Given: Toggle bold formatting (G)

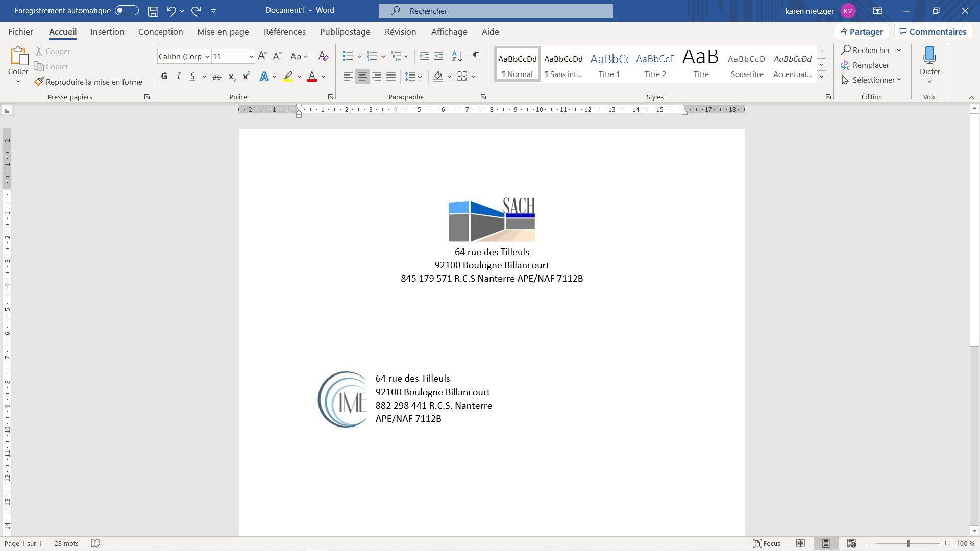Looking at the screenshot, I should 164,77.
